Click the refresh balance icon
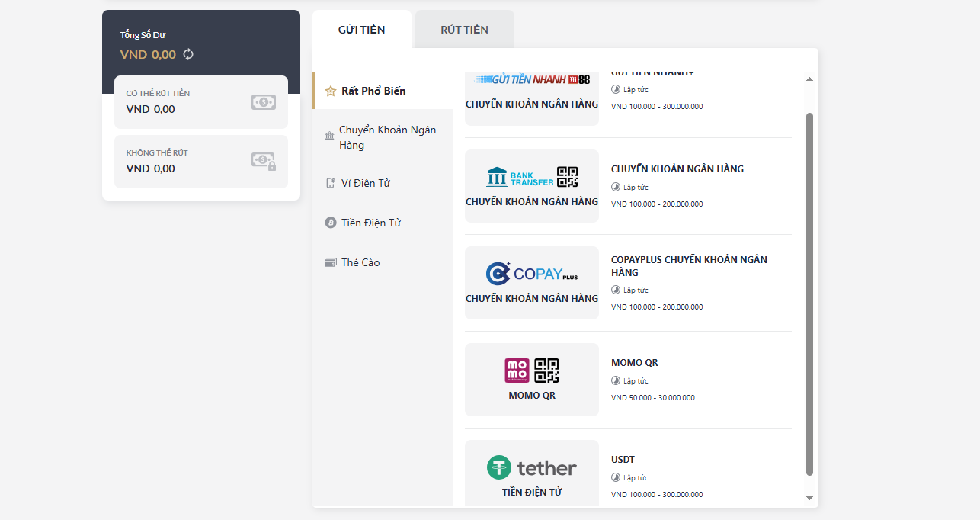Image resolution: width=980 pixels, height=520 pixels. [189, 54]
